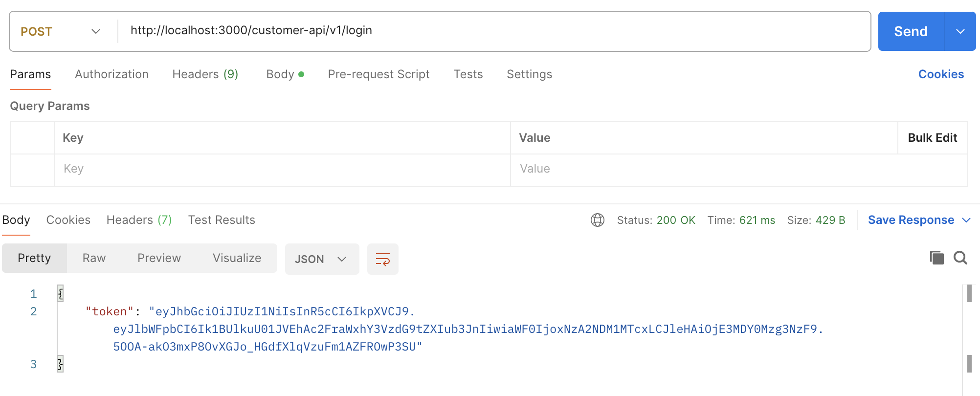Go to the Pre-request Script tab
Screen dimensions: 980x396
coord(379,74)
